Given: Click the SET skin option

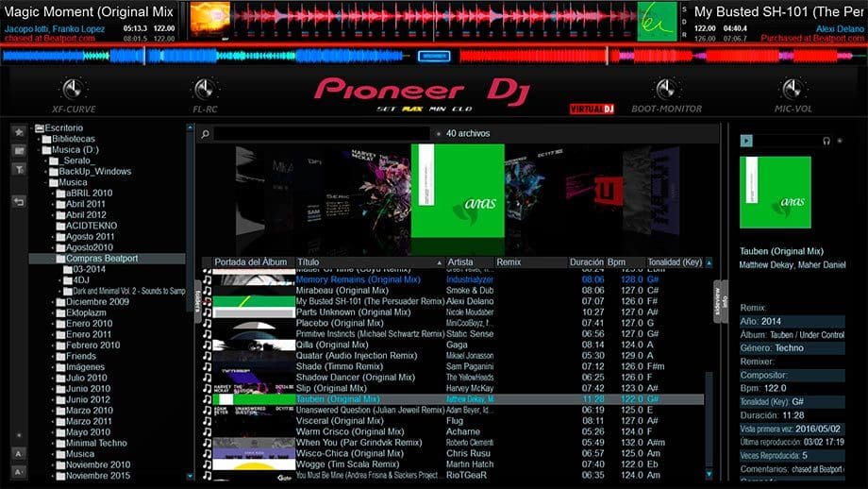Looking at the screenshot, I should coord(386,110).
